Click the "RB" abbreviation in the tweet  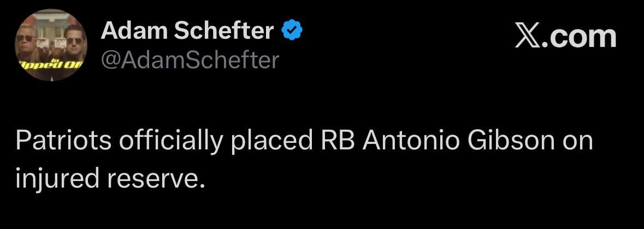pyautogui.click(x=336, y=141)
